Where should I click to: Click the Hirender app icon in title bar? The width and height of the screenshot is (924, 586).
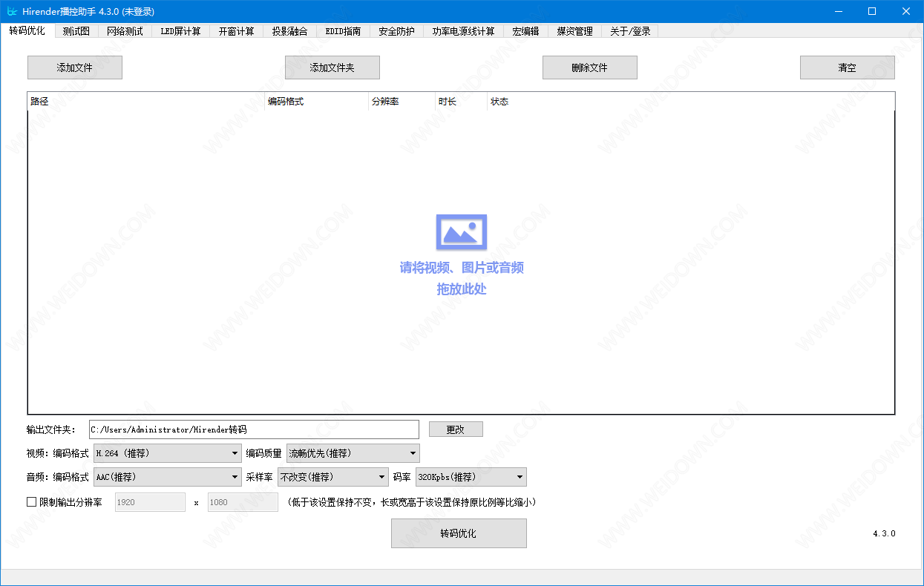(x=12, y=11)
